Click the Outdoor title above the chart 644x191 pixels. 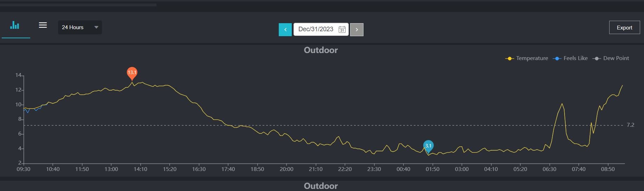pos(321,50)
